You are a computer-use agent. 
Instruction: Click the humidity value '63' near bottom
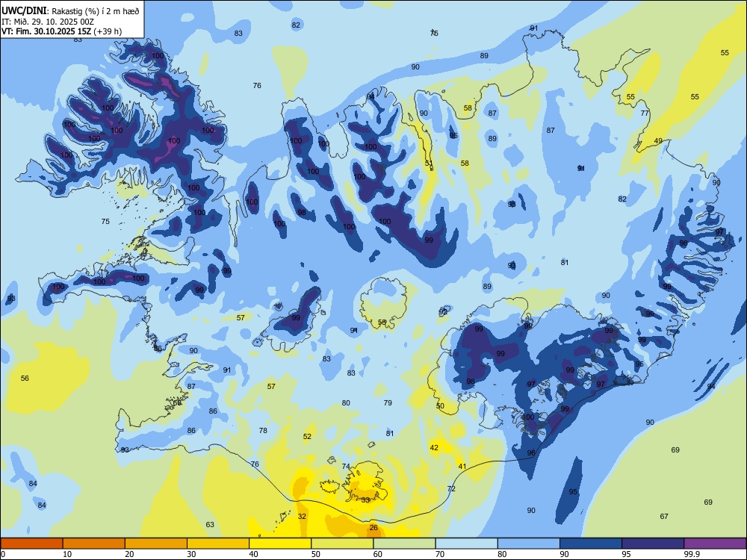coord(210,525)
